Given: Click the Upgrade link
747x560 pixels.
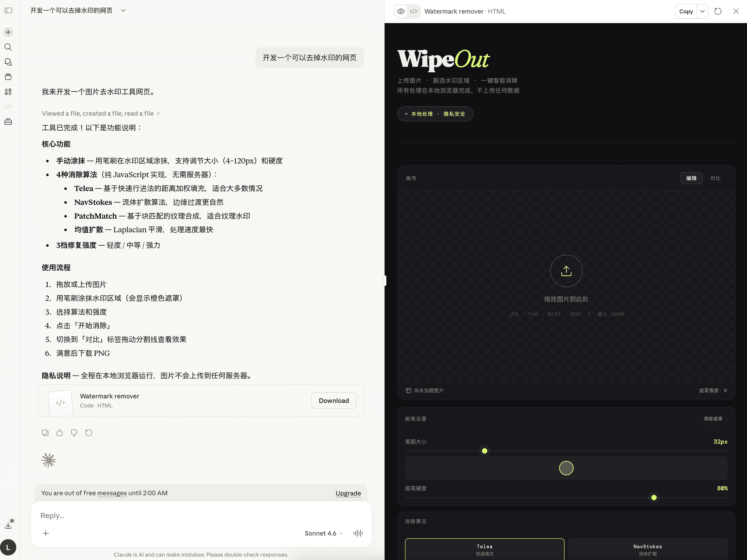Looking at the screenshot, I should point(348,493).
